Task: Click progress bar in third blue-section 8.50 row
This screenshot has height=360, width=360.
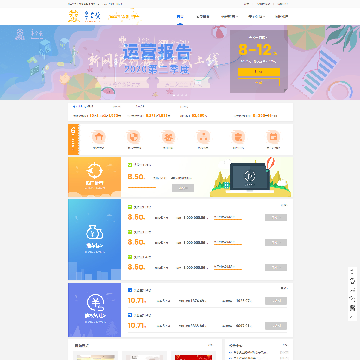Action: click(x=228, y=269)
